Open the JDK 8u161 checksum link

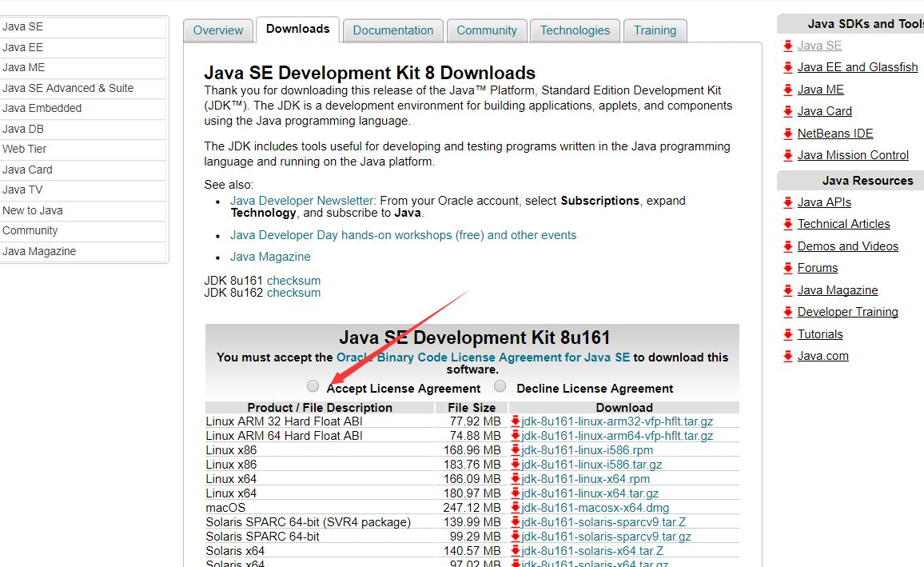tap(293, 281)
